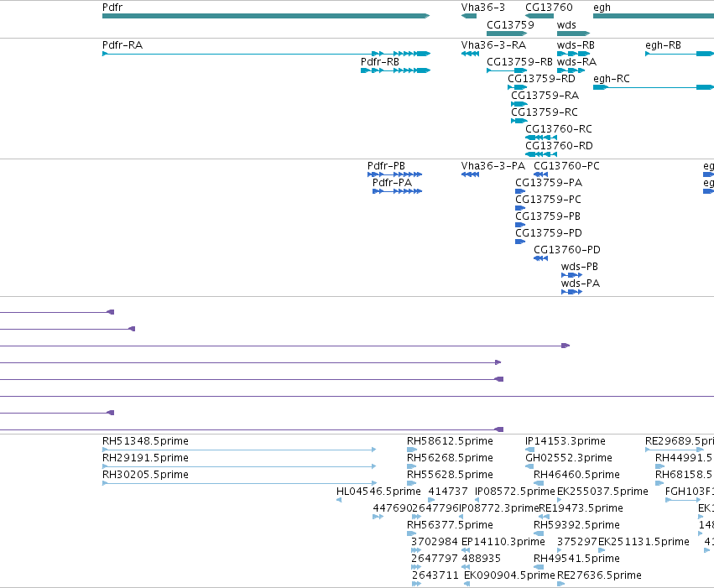Select protein CG13759-PC
714x588 pixels.
click(x=520, y=208)
